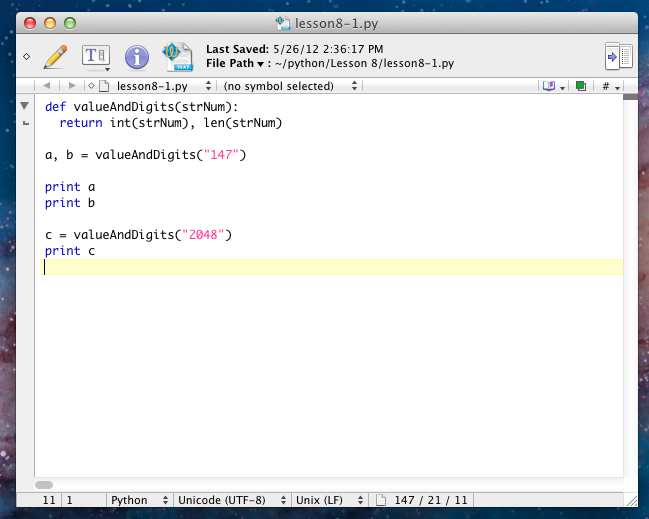Click the file path ~/python/Lesson 8/lesson8-1.py
Screen dimensions: 649x519
[x=365, y=63]
